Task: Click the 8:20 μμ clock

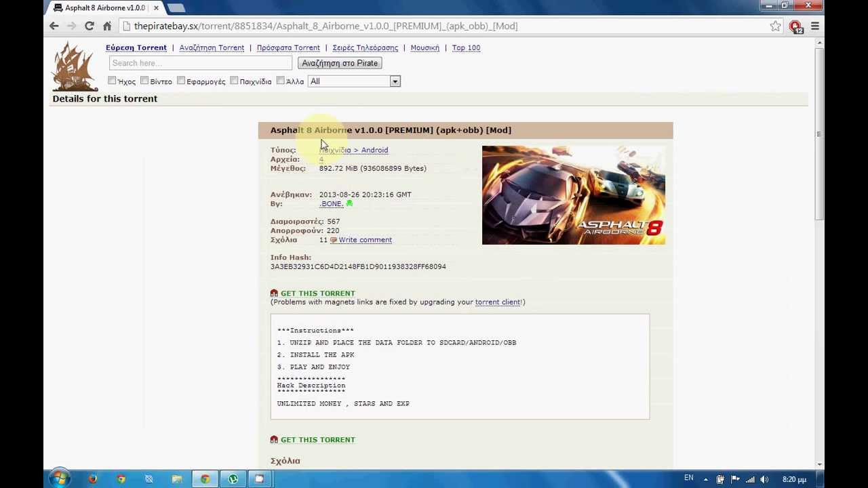Action: pos(794,479)
